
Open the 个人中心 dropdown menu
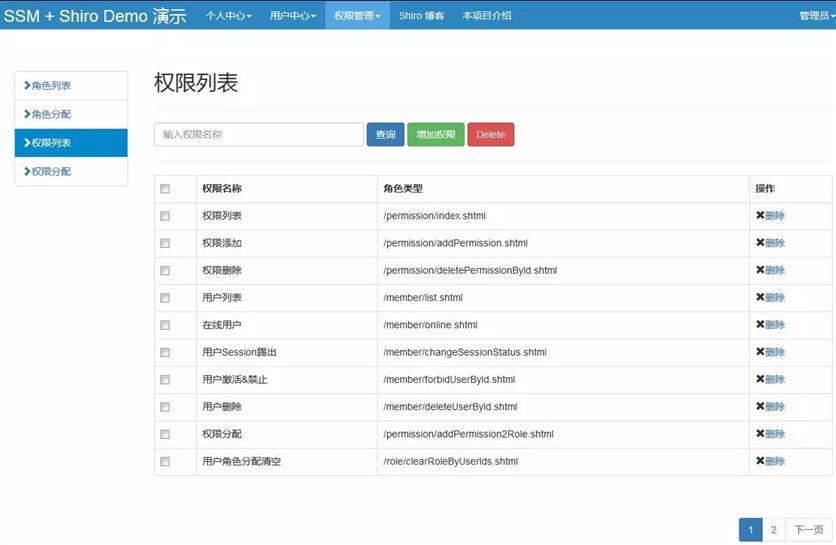(228, 16)
